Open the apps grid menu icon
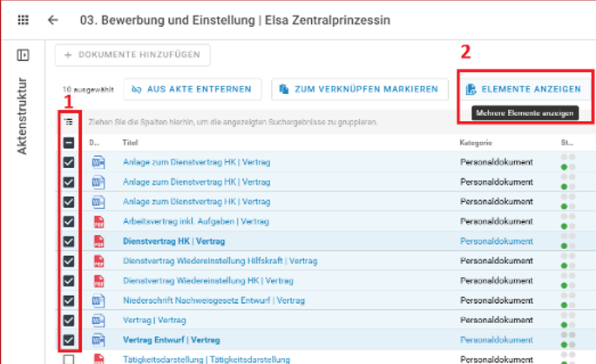Screen dimensions: 596x364 24,20
